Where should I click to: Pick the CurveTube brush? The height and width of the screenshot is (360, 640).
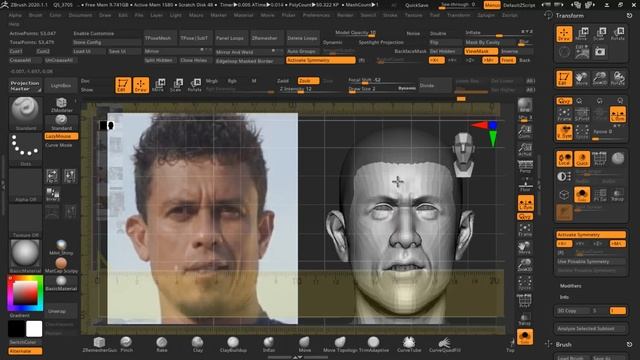409,344
